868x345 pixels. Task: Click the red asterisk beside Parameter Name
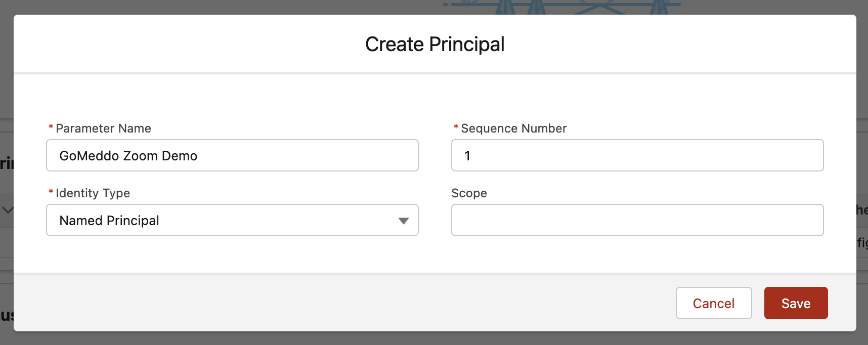point(51,127)
